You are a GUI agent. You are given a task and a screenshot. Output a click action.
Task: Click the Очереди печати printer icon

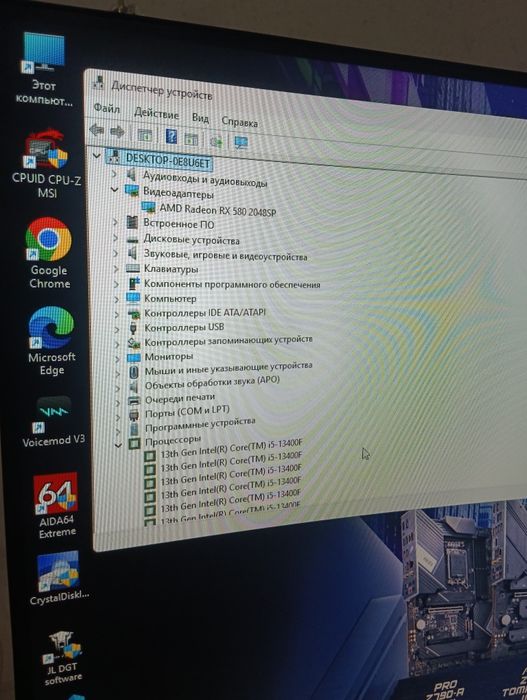134,400
